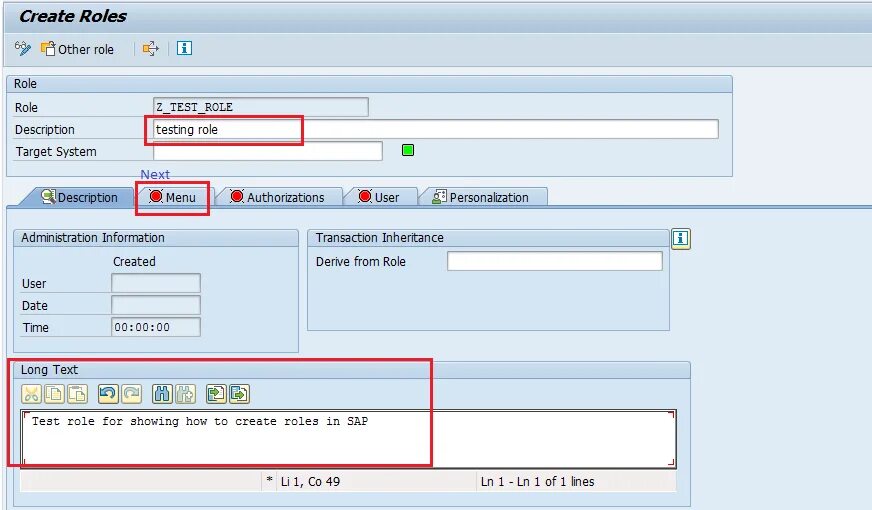Image resolution: width=872 pixels, height=510 pixels.
Task: Click 'Ln 1 - Ln 1 of 1 lines' status
Action: (x=537, y=482)
